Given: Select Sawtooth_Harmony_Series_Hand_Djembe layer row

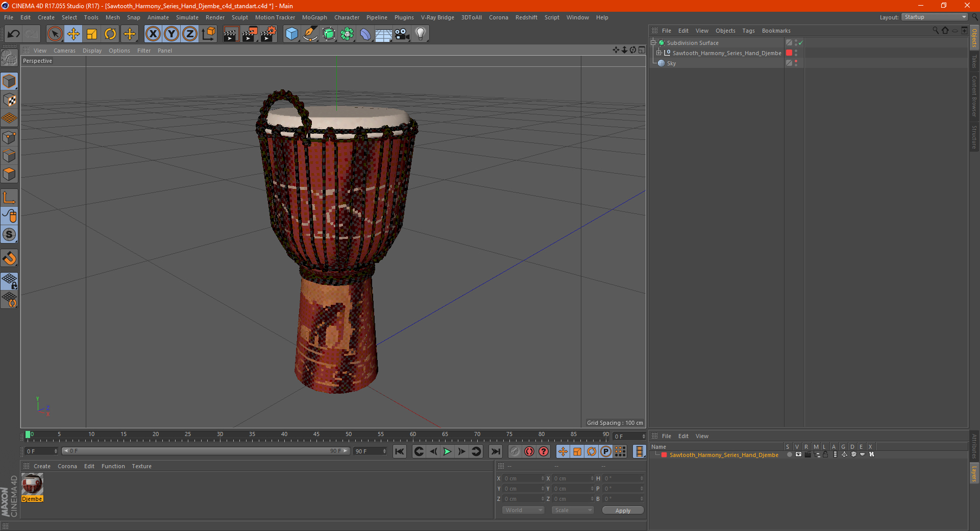Looking at the screenshot, I should coord(723,455).
